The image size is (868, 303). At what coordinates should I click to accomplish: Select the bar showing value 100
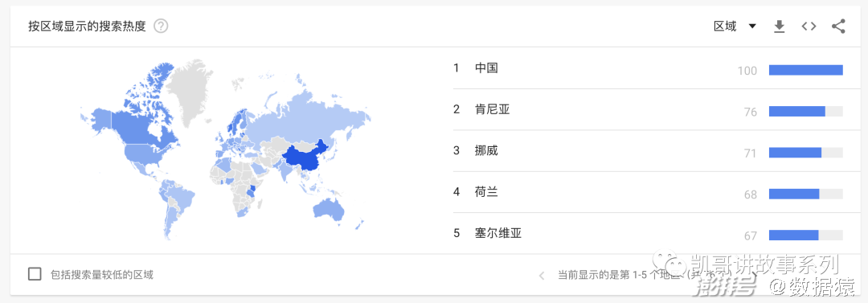coord(805,70)
